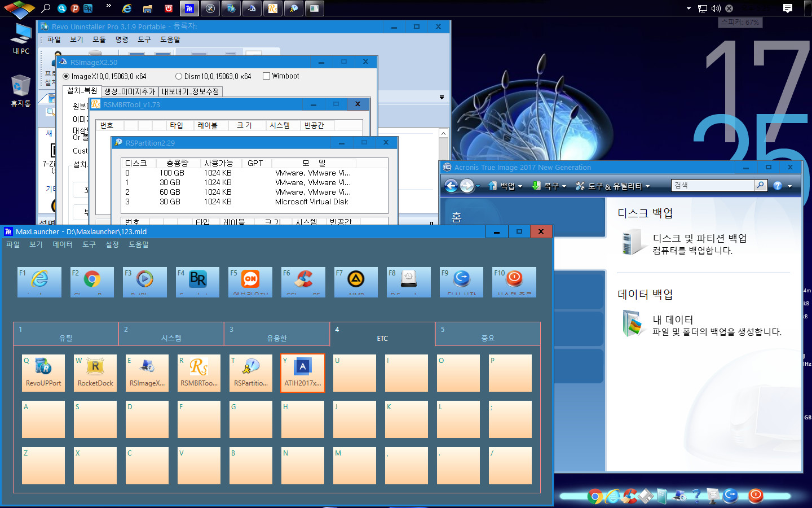Viewport: 812px width, 508px height.
Task: Launch Chrome from the F2 slot
Action: pos(92,282)
